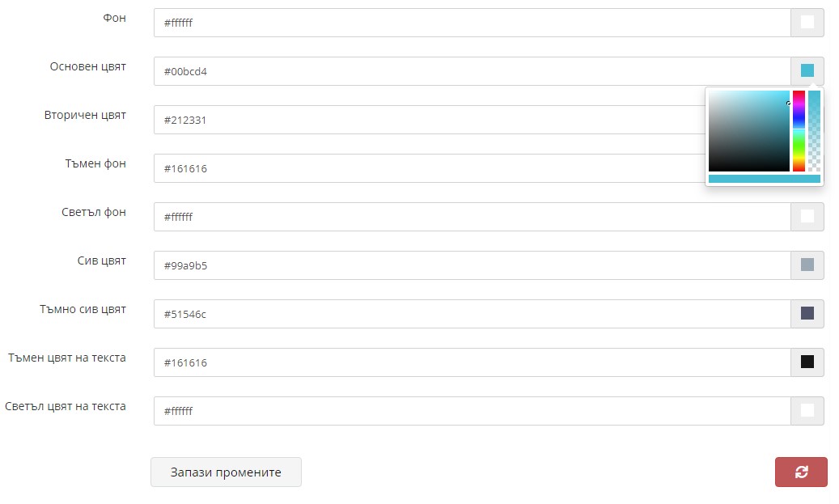Open color swatch for Фон field
This screenshot has height=504, width=839.
click(807, 23)
